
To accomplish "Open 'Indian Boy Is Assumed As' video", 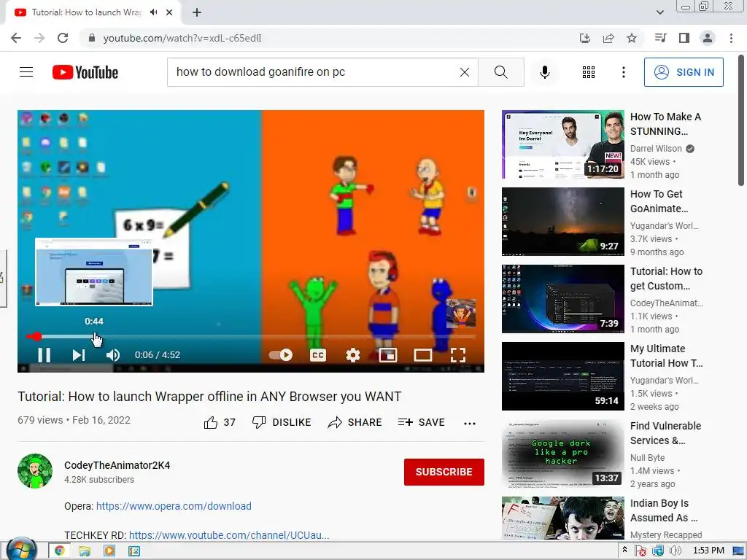I will pyautogui.click(x=664, y=510).
